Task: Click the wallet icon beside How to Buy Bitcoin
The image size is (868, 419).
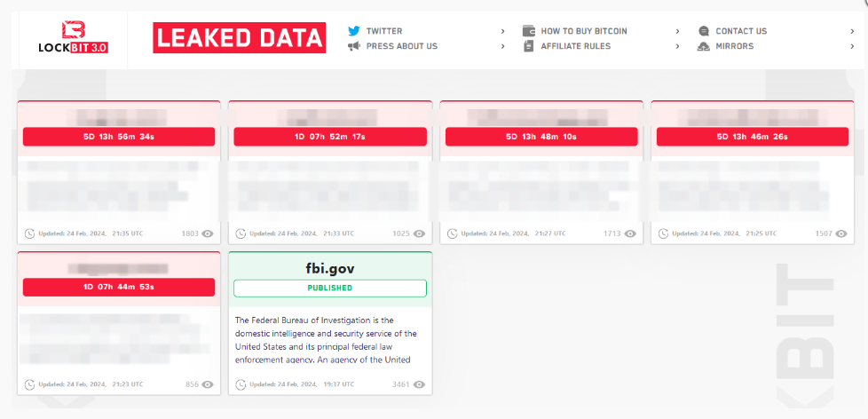Action: [529, 31]
